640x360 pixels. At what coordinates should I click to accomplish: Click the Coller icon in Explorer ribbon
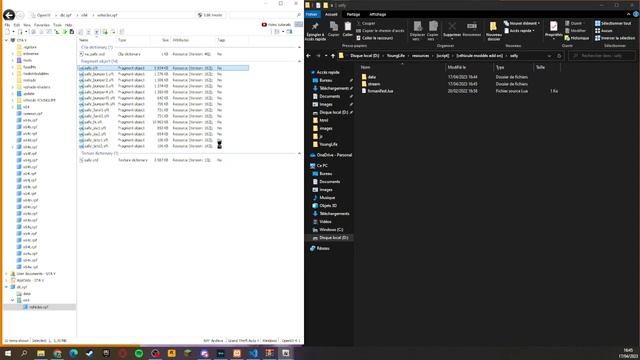(x=347, y=29)
